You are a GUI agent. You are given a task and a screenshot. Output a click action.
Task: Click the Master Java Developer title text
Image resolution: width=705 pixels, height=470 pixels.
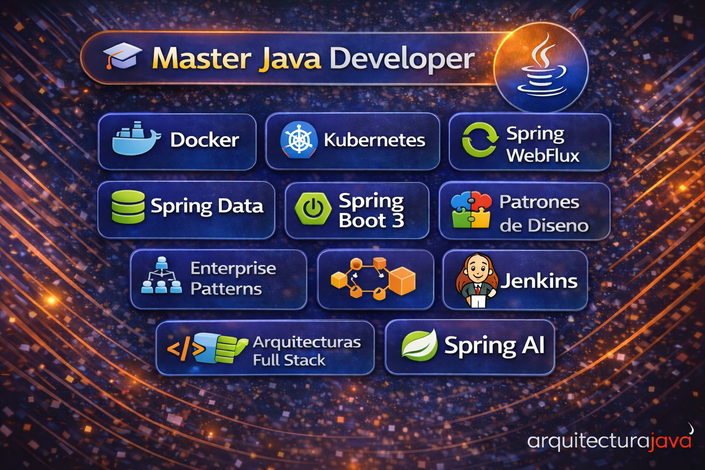(312, 59)
